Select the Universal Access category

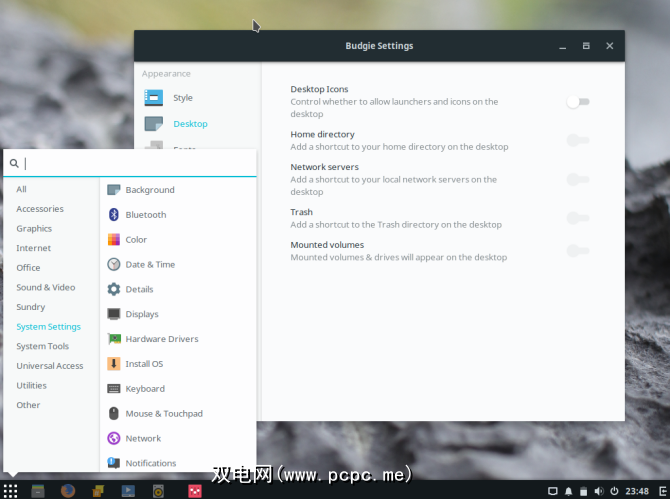pyautogui.click(x=50, y=366)
